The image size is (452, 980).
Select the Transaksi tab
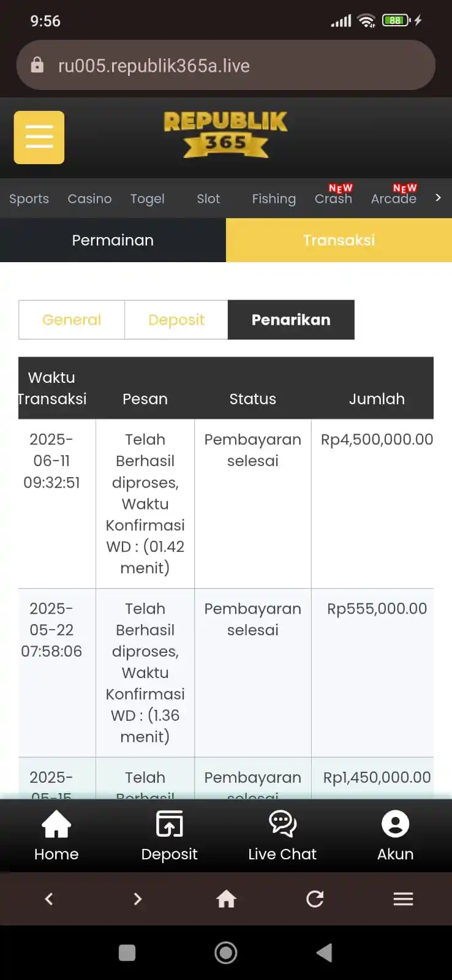point(339,240)
